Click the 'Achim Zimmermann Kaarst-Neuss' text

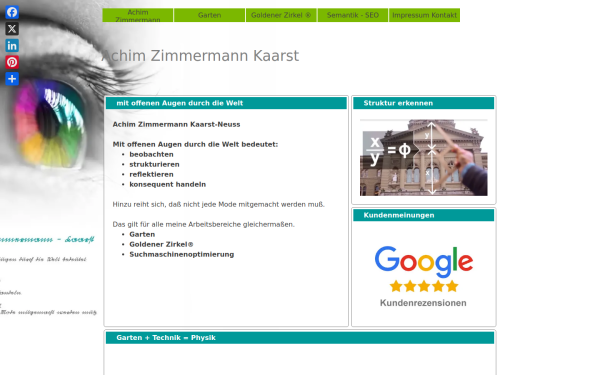(176, 125)
